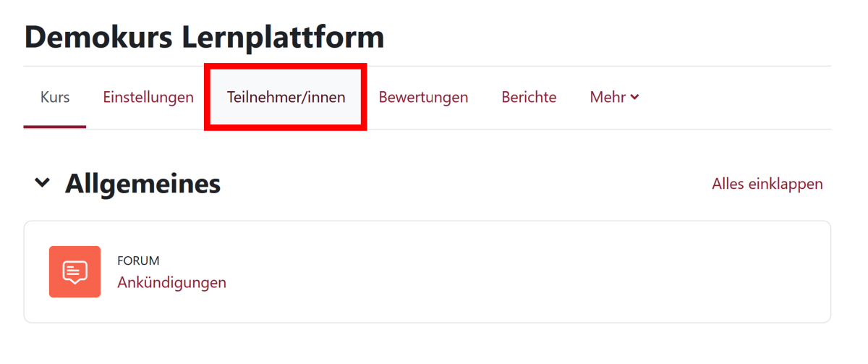This screenshot has height=364, width=868.
Task: Click the active underline beneath Kurs tab
Action: (55, 127)
